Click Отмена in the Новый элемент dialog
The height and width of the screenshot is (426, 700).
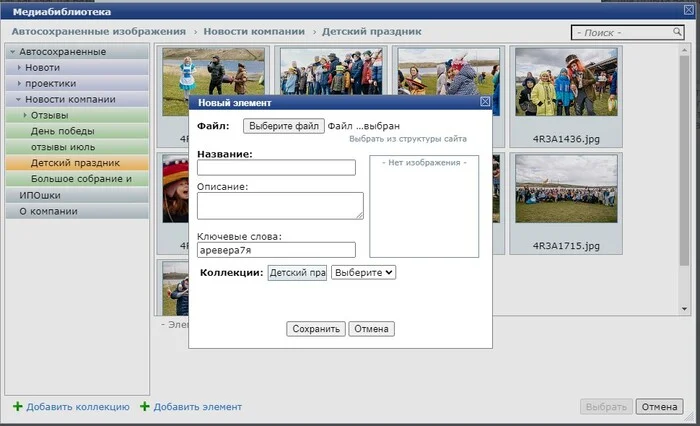[x=371, y=329]
